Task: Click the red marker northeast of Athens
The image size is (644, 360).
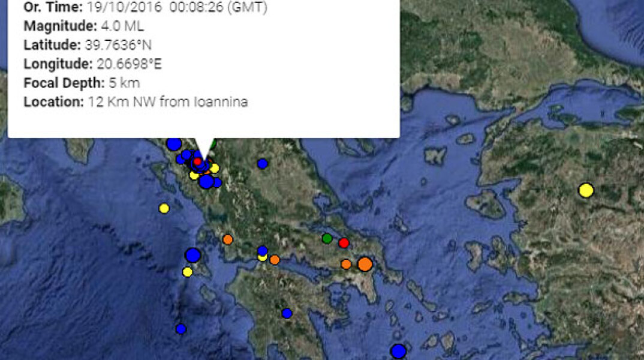Action: click(x=344, y=243)
